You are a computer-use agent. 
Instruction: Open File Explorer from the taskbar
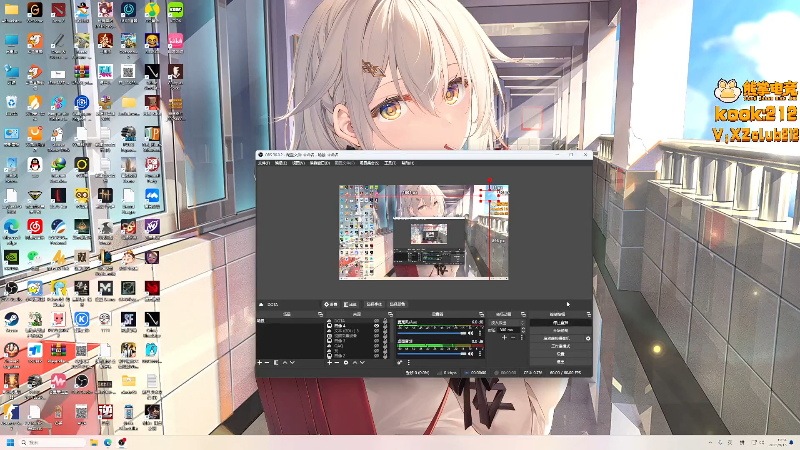94,442
